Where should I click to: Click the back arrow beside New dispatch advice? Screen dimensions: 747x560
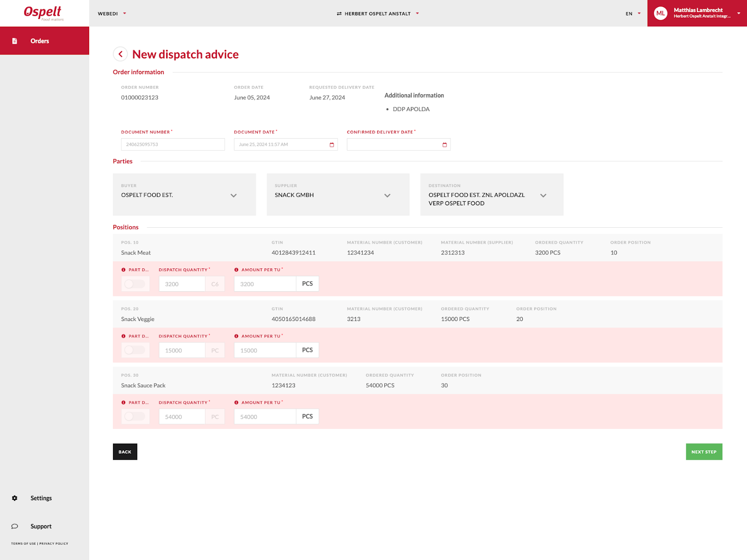click(x=120, y=54)
